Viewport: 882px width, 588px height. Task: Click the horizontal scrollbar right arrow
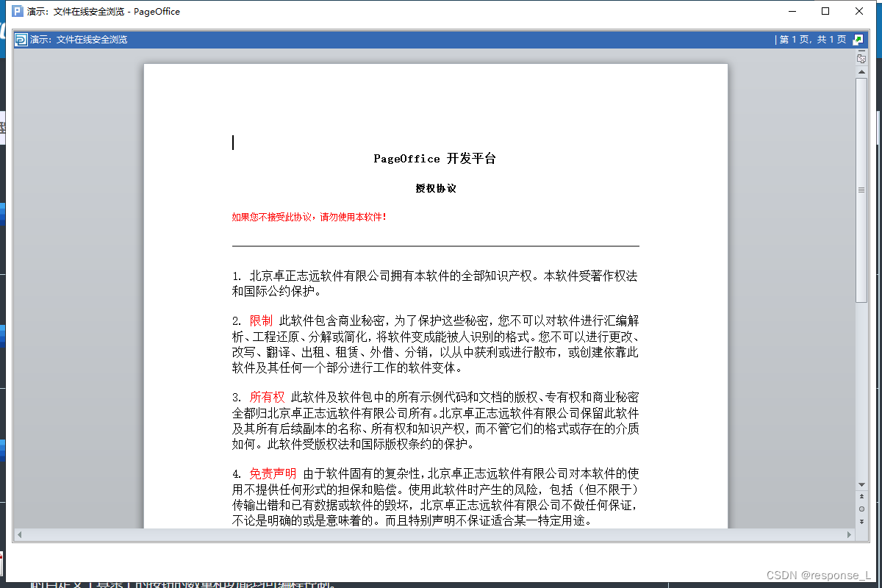pyautogui.click(x=850, y=534)
